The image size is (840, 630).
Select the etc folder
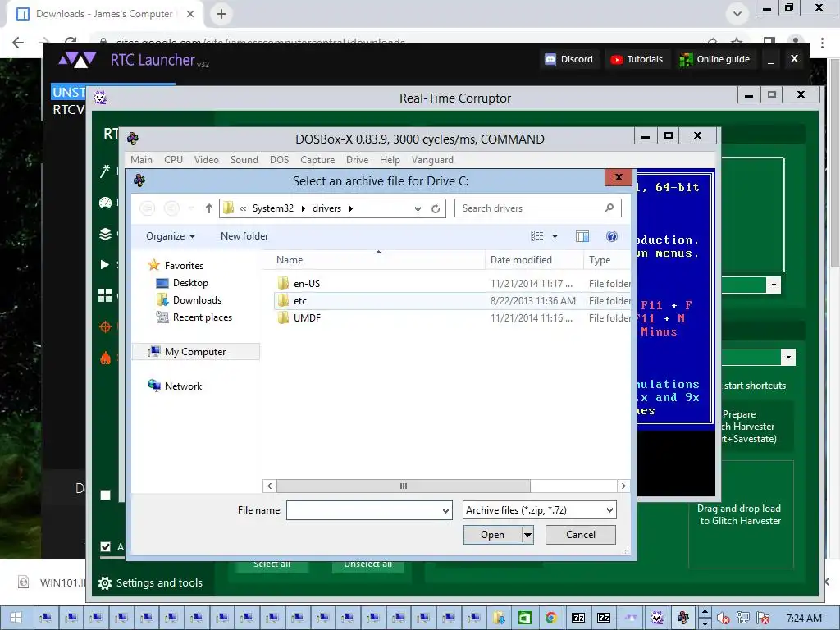300,300
